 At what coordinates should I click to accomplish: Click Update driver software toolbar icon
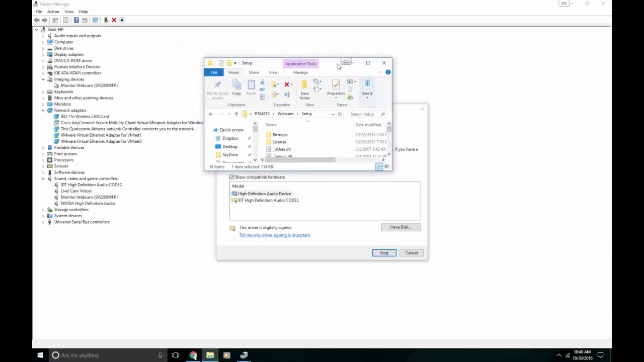click(x=106, y=20)
